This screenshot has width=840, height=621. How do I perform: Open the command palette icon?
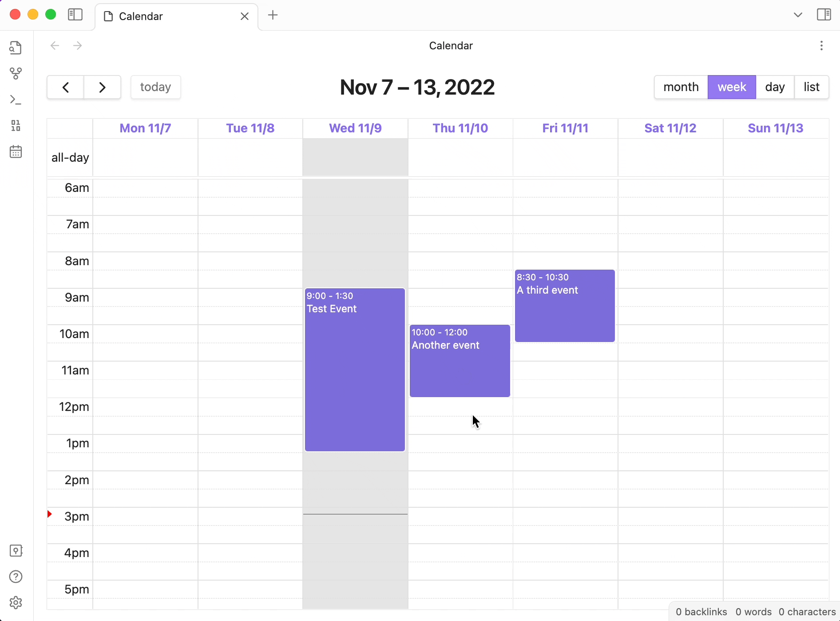point(16,100)
